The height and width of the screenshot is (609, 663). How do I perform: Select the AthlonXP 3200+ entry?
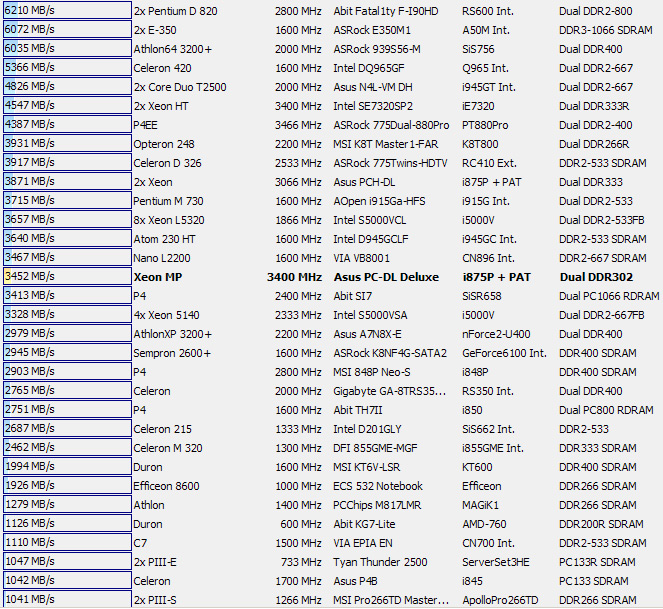coord(173,334)
